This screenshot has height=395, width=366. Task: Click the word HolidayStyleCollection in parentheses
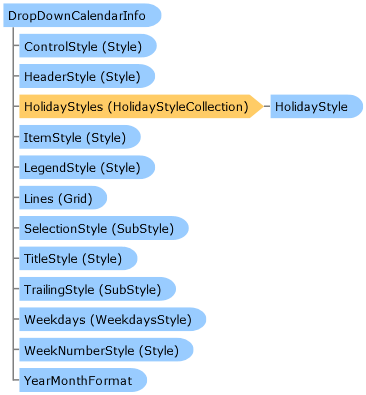pyautogui.click(x=178, y=107)
